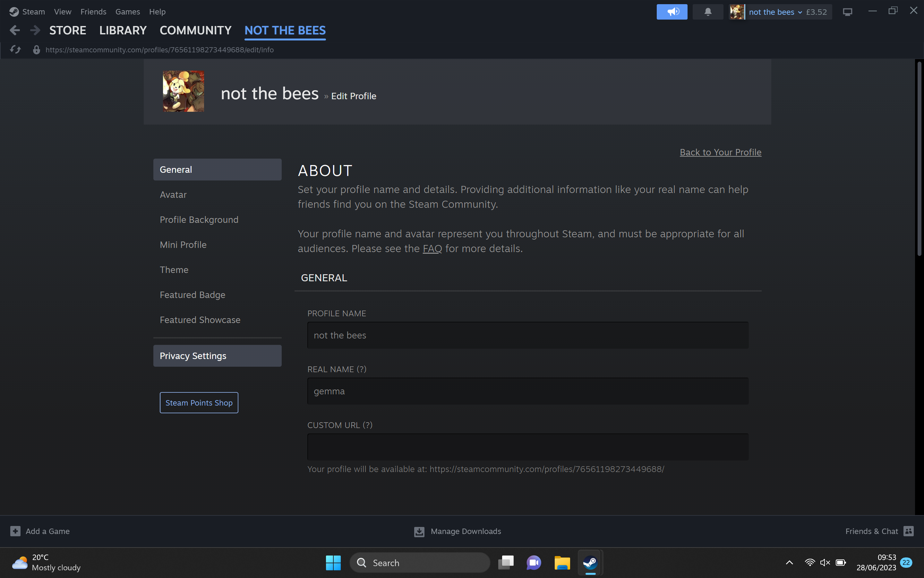
Task: Open the FAQ link
Action: tap(432, 249)
